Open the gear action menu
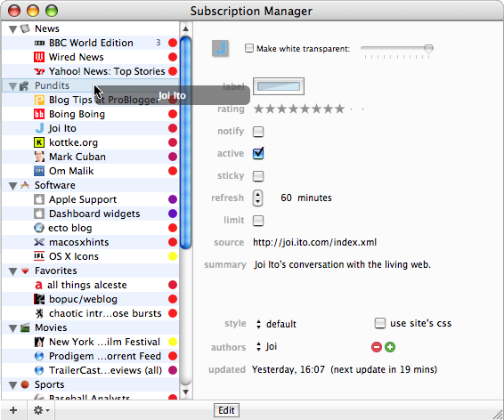This screenshot has width=504, height=420. [x=41, y=410]
